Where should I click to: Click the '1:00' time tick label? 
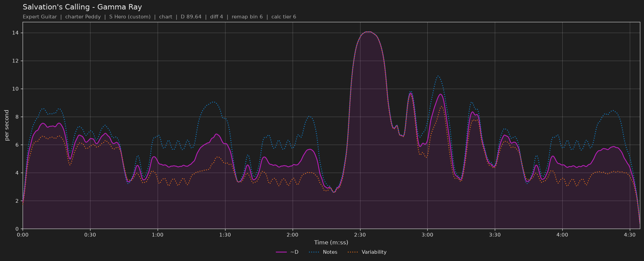point(158,235)
